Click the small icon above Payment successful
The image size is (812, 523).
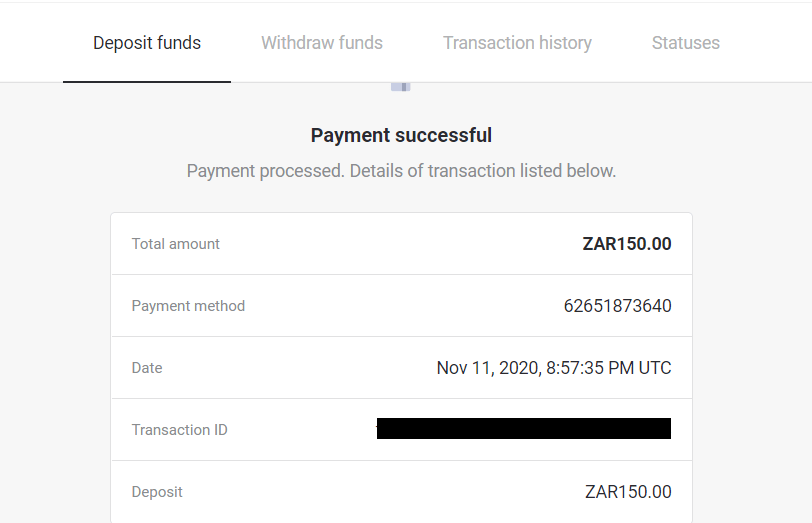[x=401, y=87]
